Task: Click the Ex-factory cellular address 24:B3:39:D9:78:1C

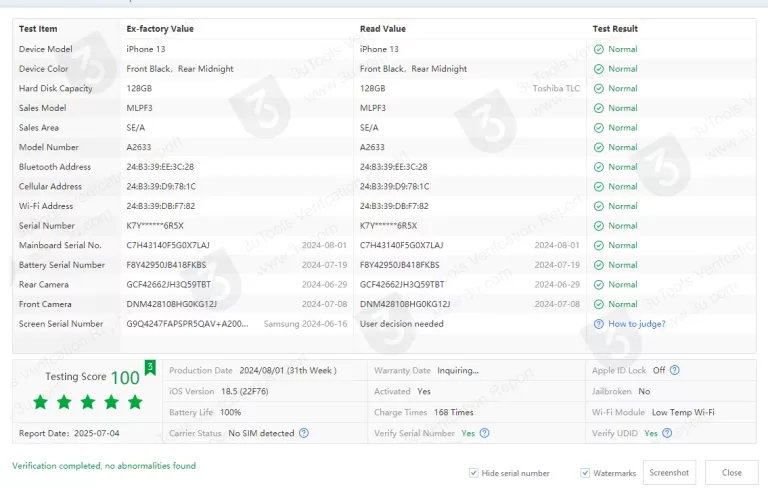Action: click(161, 187)
